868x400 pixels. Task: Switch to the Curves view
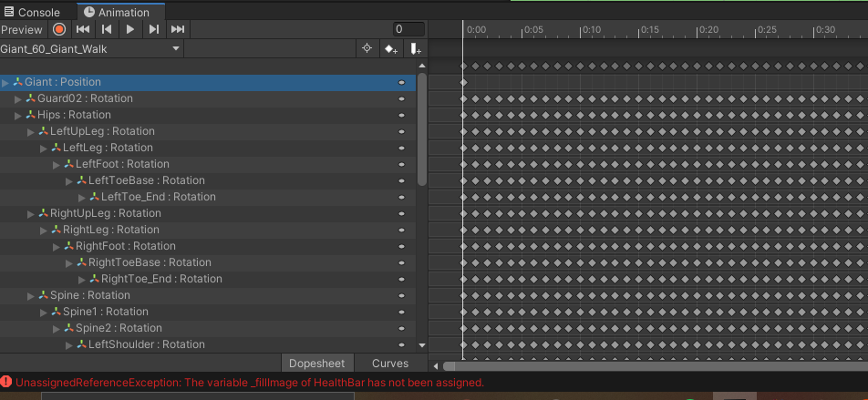390,364
